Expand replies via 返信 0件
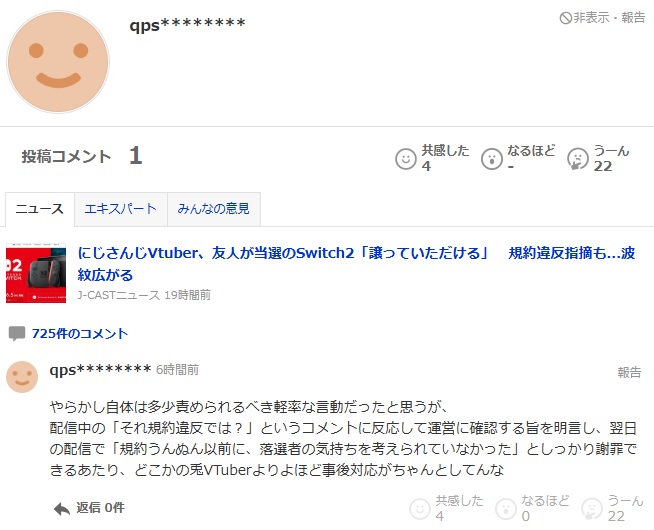Viewport: 654px width, 530px height. (x=100, y=508)
